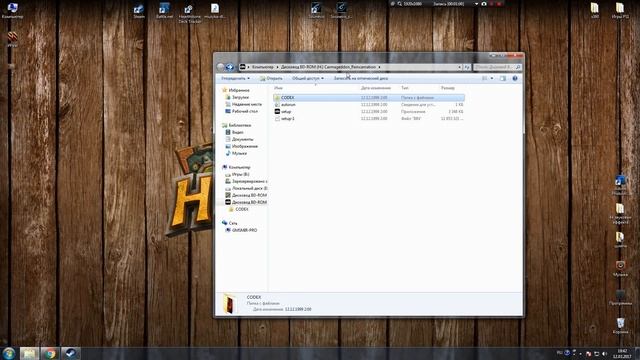640x360 pixels.
Task: Open the address bar history dropdown
Action: (460, 67)
